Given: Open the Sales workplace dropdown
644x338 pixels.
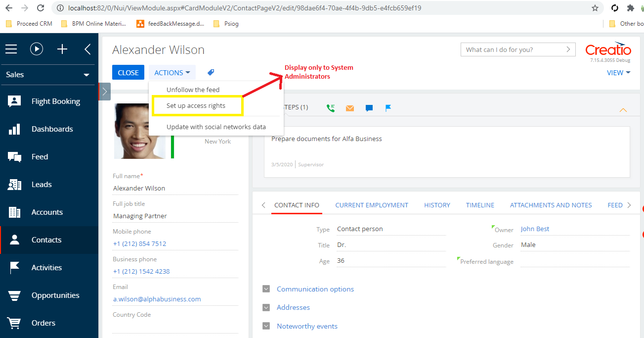Looking at the screenshot, I should [x=48, y=75].
